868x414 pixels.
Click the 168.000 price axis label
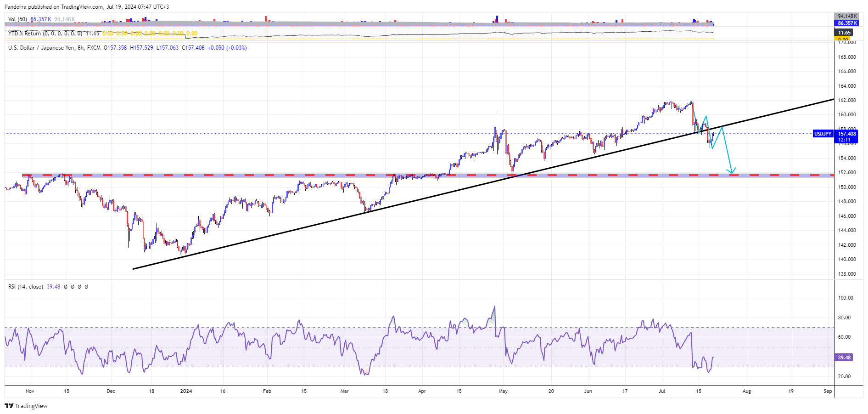tap(847, 57)
